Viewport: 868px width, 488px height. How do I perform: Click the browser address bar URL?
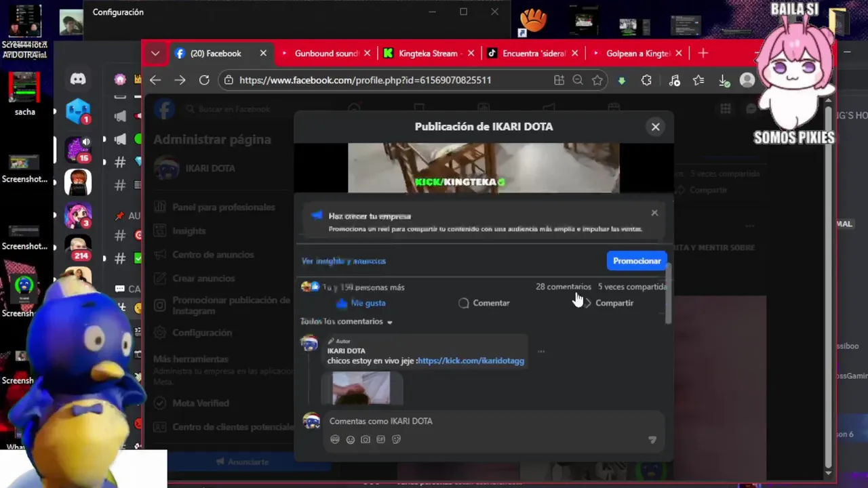point(365,80)
